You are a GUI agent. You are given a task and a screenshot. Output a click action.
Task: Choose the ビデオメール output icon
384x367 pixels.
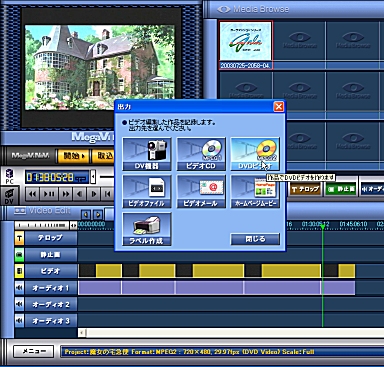pyautogui.click(x=201, y=192)
